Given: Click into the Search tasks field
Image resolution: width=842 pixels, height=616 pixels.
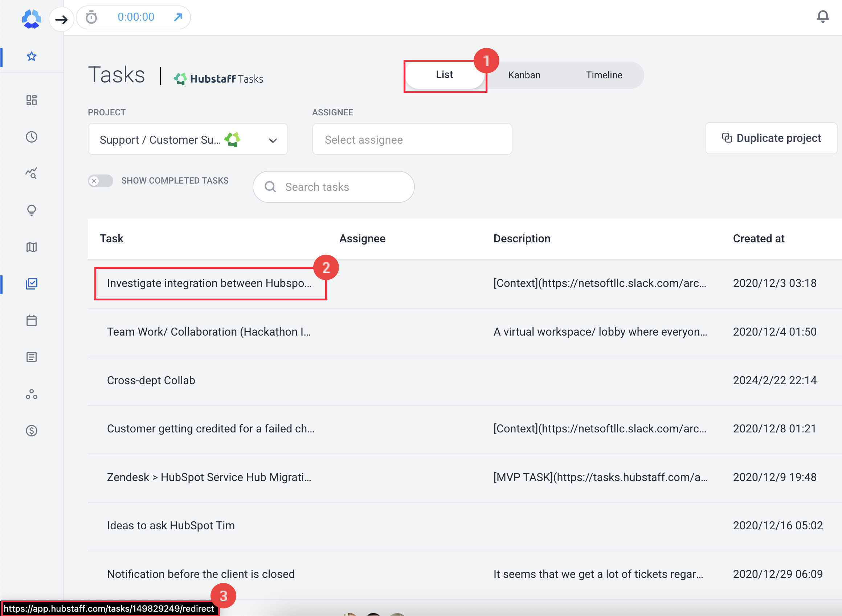Looking at the screenshot, I should [334, 187].
